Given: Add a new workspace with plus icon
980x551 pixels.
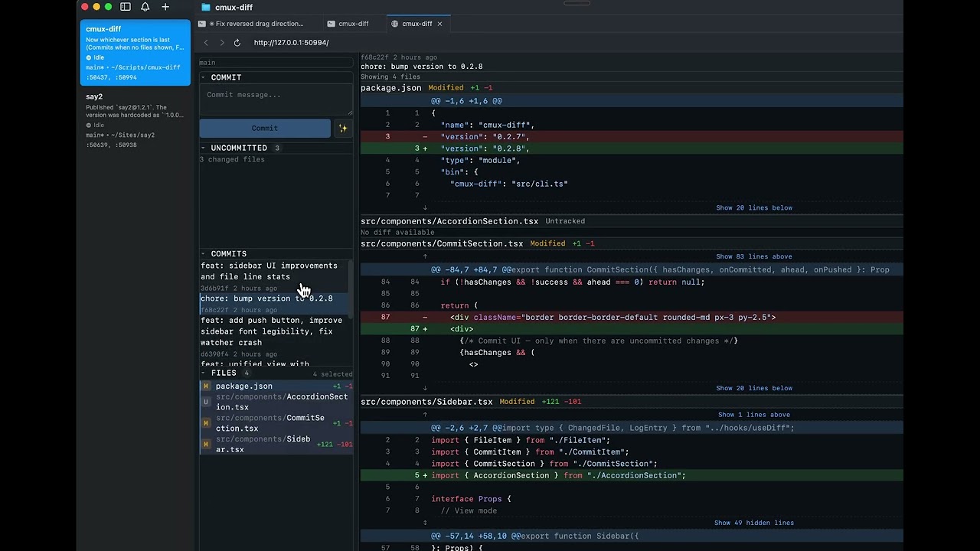Looking at the screenshot, I should pos(165,7).
